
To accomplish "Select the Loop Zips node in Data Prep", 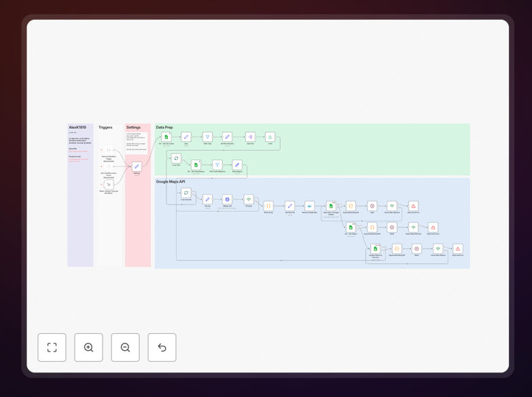I will [176, 158].
